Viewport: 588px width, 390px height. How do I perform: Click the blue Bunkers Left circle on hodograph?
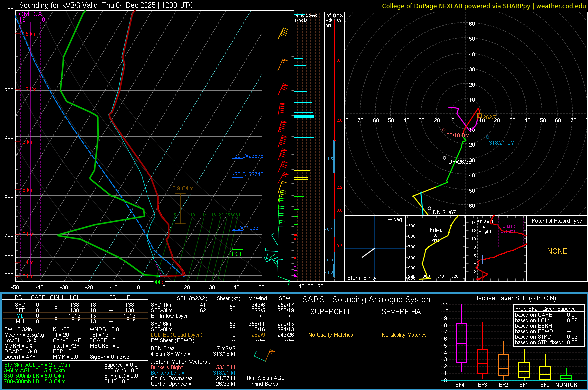coord(487,137)
